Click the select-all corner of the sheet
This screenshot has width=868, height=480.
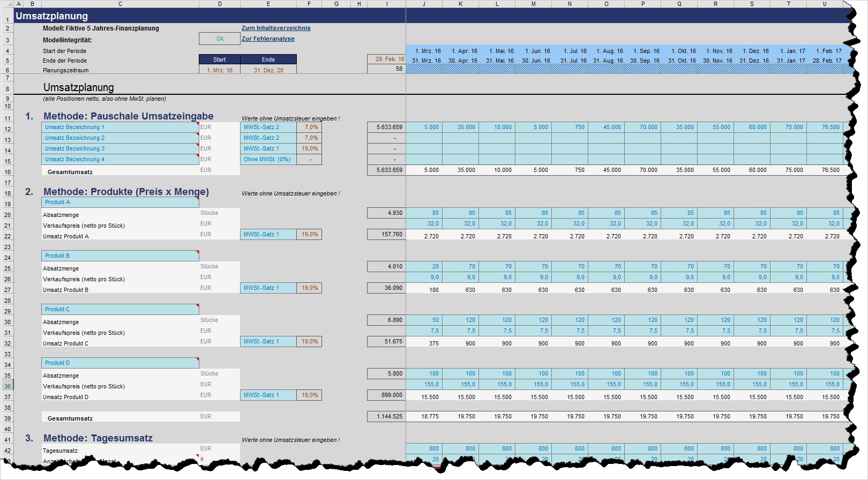[x=8, y=4]
